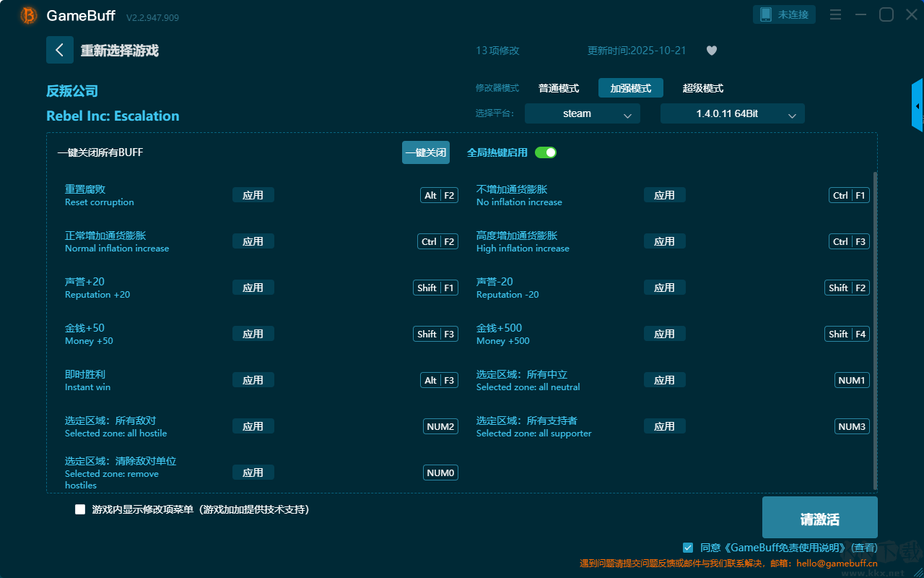Image resolution: width=924 pixels, height=578 pixels.
Task: Check the in-game modifier menu checkbox
Action: click(x=80, y=509)
